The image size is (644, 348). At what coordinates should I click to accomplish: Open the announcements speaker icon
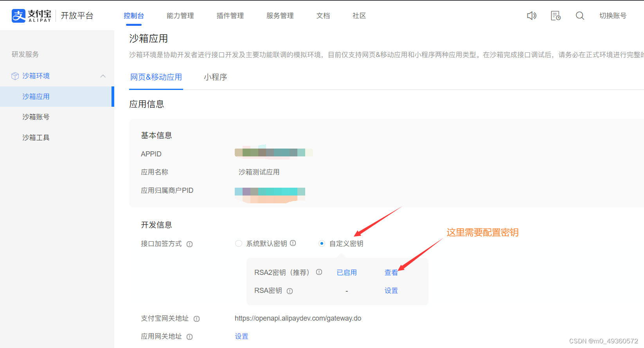click(531, 16)
